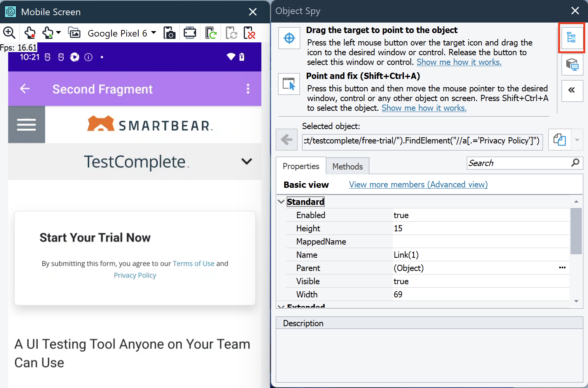The image size is (588, 388).
Task: Capture a device screenshot with the camera icon
Action: [x=169, y=33]
